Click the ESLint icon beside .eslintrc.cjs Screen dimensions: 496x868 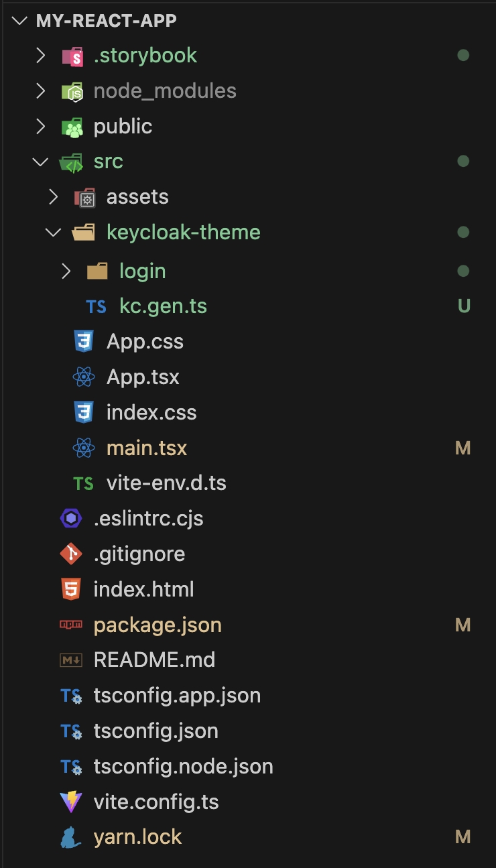click(71, 519)
